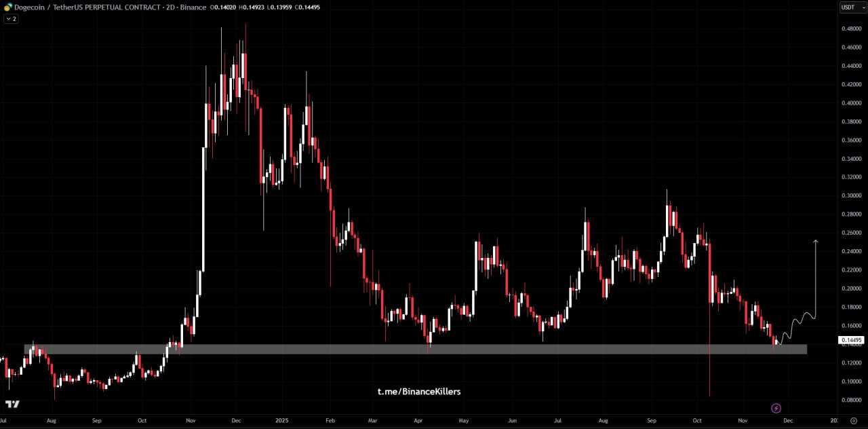Click the TradingView logo
868x429 pixels.
click(x=12, y=404)
